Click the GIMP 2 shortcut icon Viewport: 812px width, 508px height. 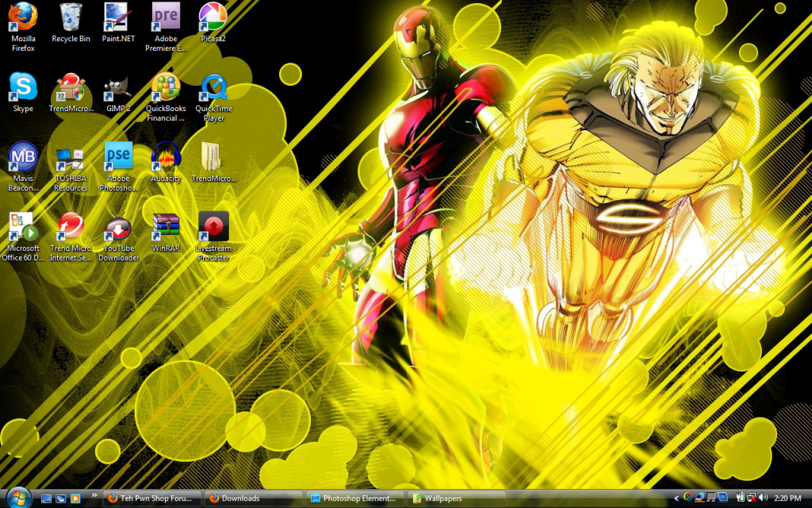pyautogui.click(x=118, y=92)
